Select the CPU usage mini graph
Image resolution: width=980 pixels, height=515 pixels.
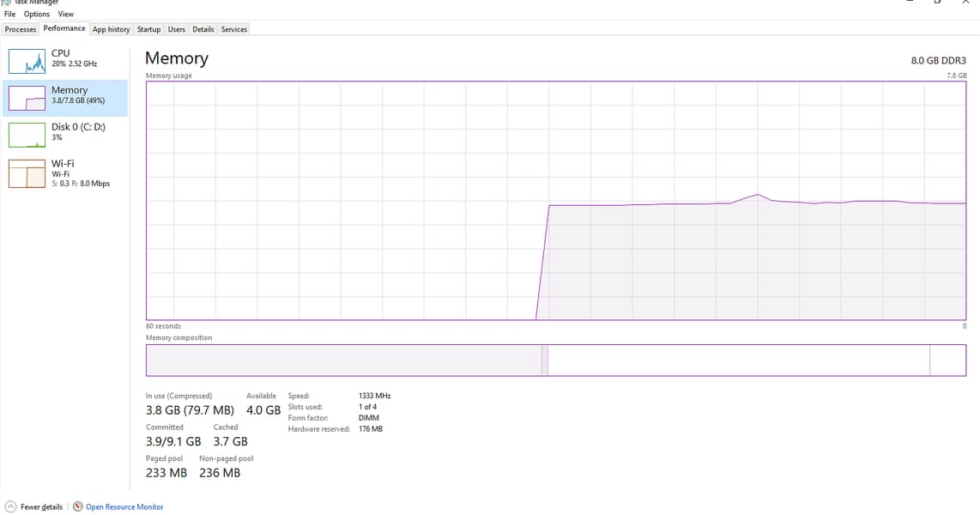coord(27,61)
